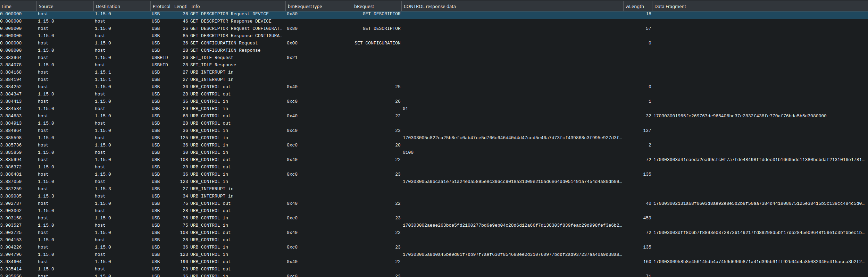Click the truncated Length column header
The image size is (868, 277).
tap(181, 6)
